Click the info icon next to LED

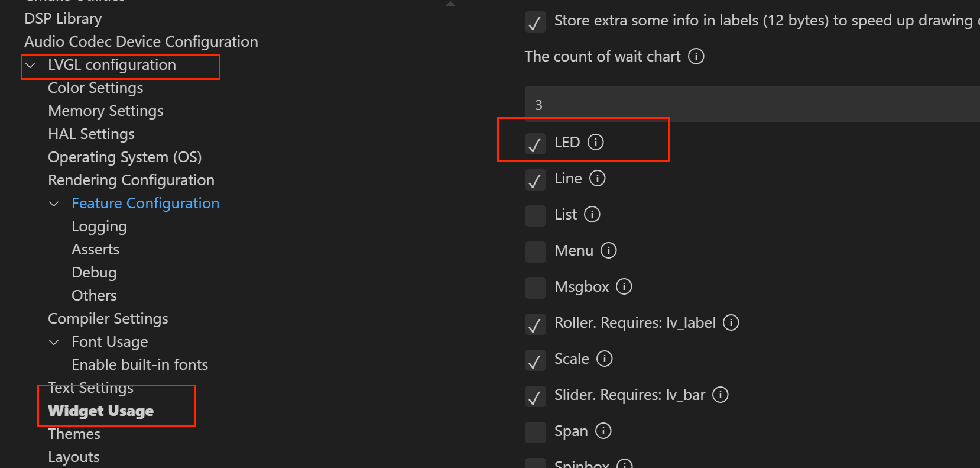coord(596,142)
